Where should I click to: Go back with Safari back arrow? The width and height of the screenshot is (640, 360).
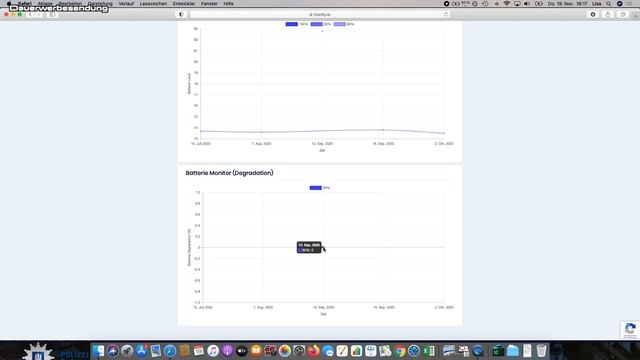tap(30, 14)
